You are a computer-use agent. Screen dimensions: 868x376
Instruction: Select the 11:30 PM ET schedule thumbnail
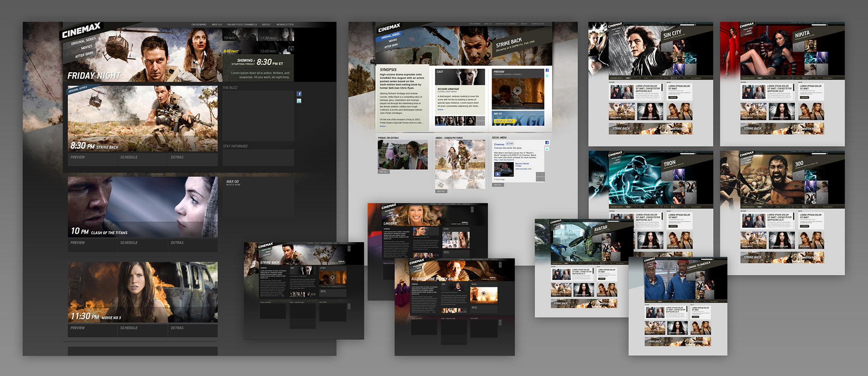[276, 35]
